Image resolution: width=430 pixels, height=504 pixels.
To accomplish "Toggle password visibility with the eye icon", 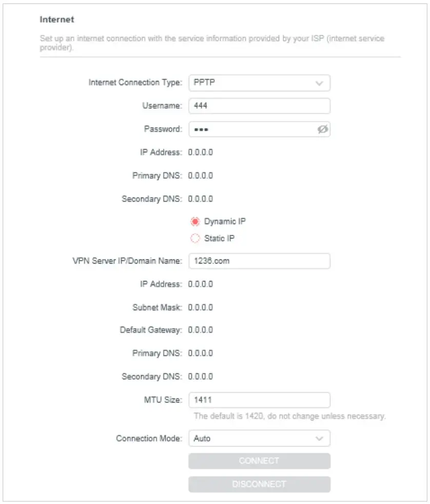I will (x=322, y=129).
